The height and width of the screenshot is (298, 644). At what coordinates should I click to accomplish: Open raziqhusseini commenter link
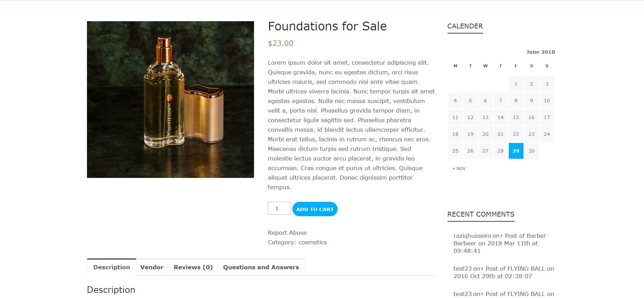pyautogui.click(x=472, y=236)
